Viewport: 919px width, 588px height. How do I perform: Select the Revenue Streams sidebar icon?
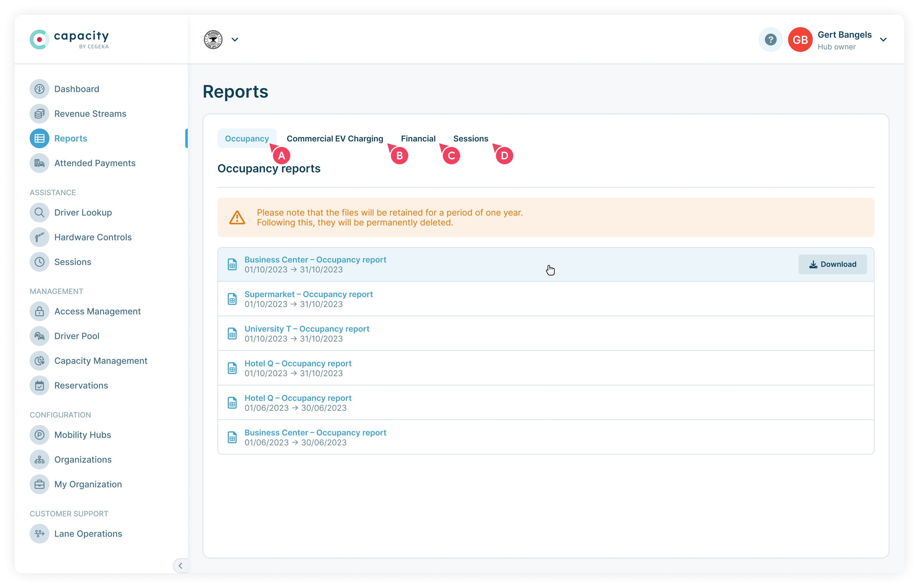pos(39,113)
